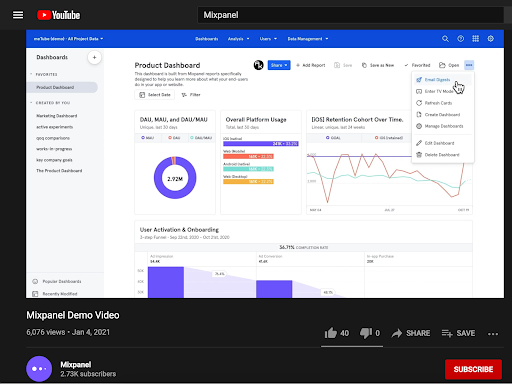Click the teal Android (native) usage bar

tap(248, 169)
